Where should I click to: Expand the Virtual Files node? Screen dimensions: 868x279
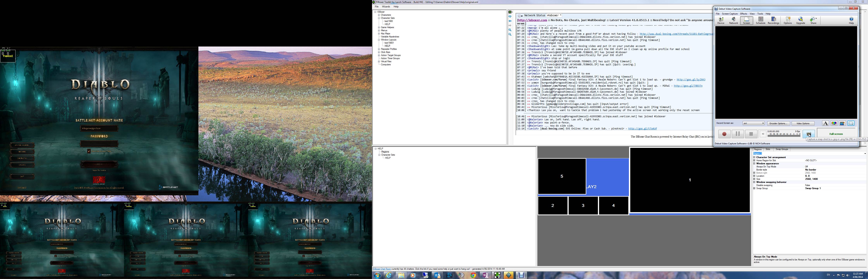point(379,62)
